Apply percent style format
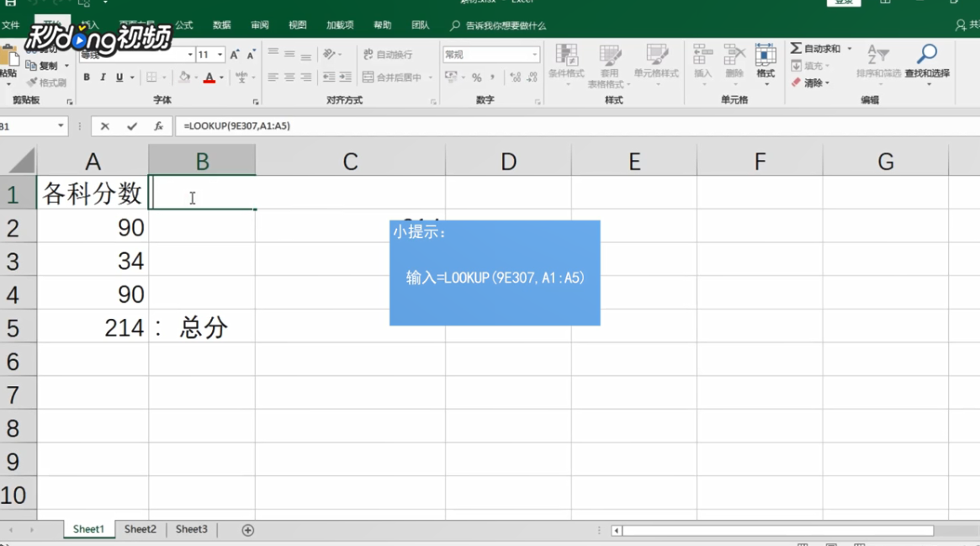 (477, 77)
